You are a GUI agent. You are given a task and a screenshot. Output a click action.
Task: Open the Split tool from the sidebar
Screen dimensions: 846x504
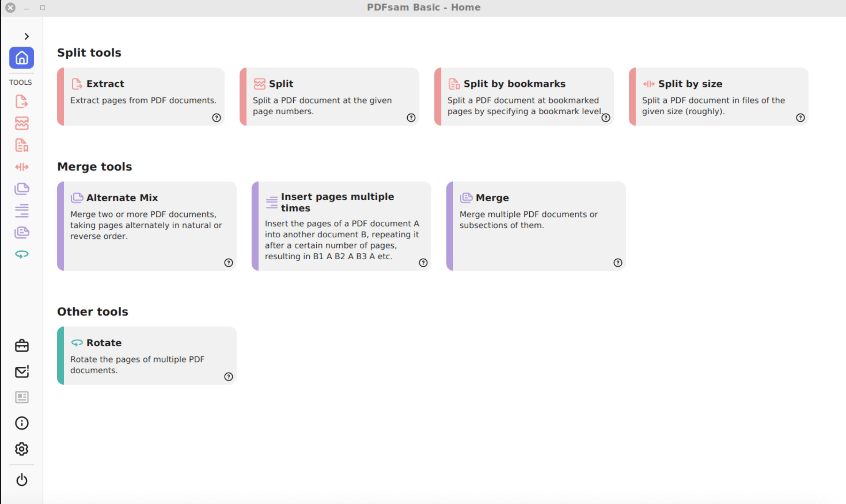[21, 124]
